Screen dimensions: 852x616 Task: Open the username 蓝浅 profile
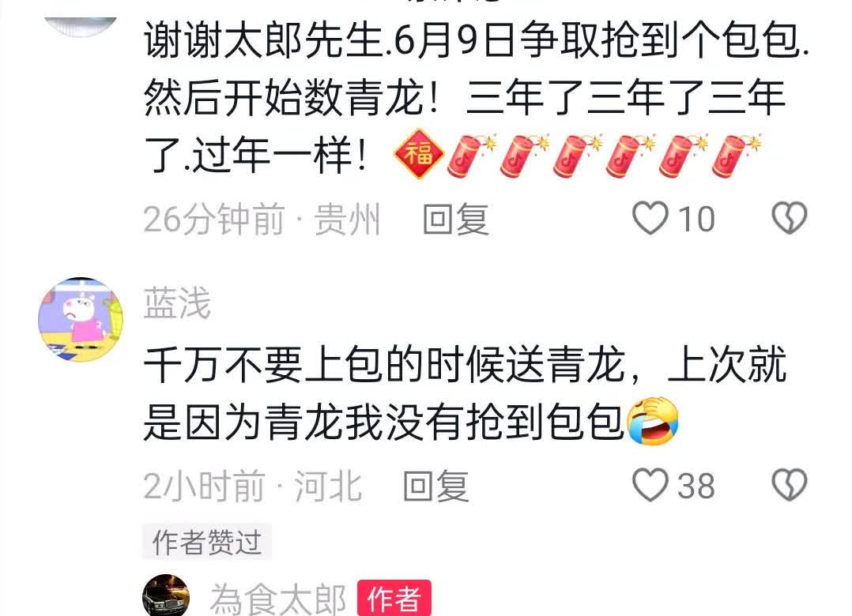(177, 303)
